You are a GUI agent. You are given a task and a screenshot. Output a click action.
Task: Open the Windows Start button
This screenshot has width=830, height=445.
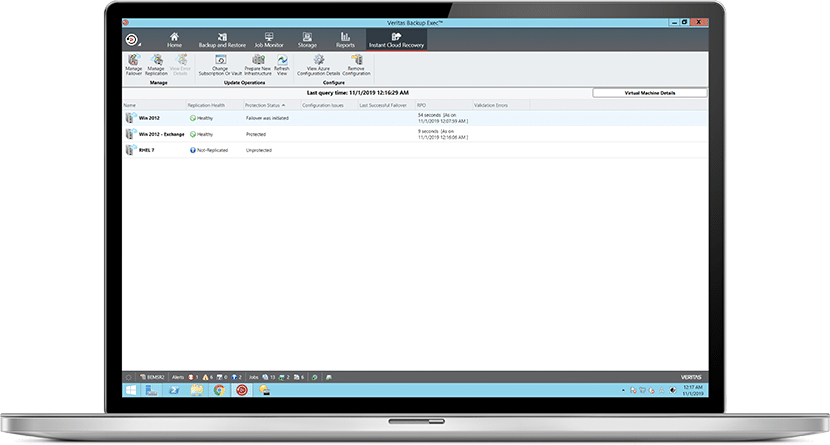130,390
